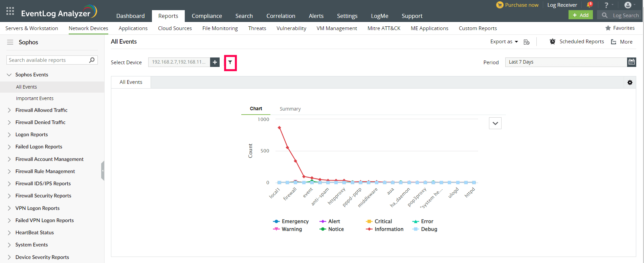644x263 pixels.
Task: Toggle the Alert legend series
Action: [330, 221]
